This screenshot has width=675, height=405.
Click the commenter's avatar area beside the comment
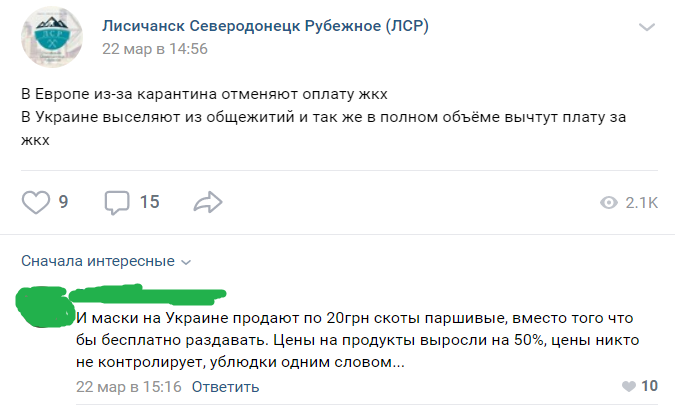pos(45,310)
